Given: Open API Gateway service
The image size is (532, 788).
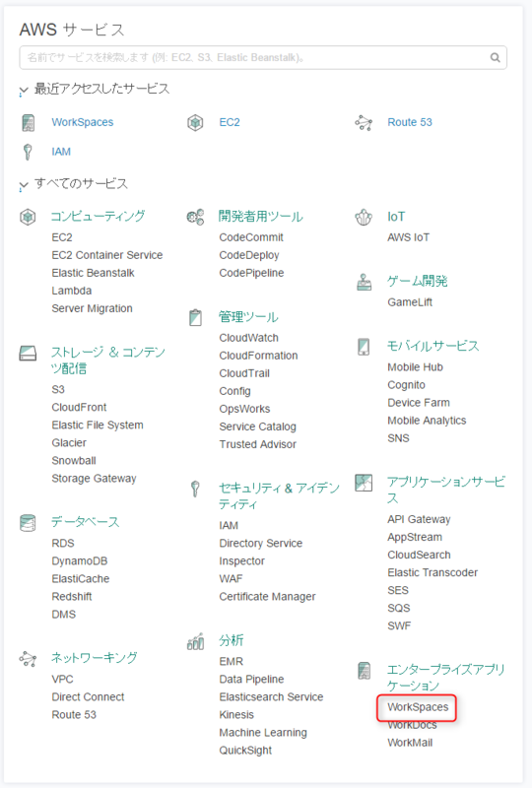Looking at the screenshot, I should (x=419, y=519).
